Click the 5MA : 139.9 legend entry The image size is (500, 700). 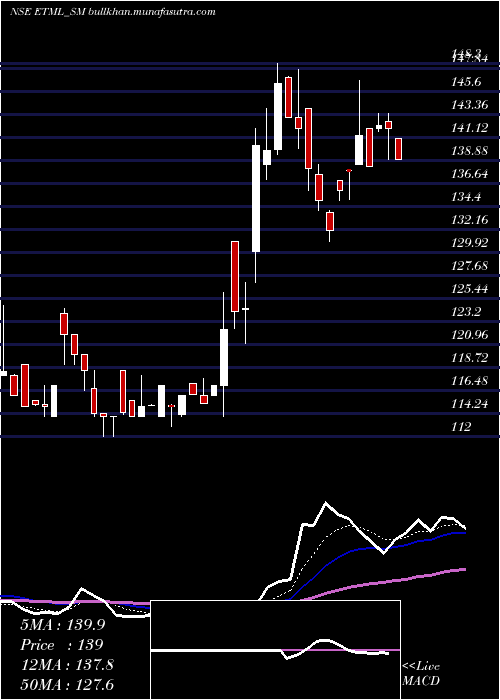pos(62,625)
